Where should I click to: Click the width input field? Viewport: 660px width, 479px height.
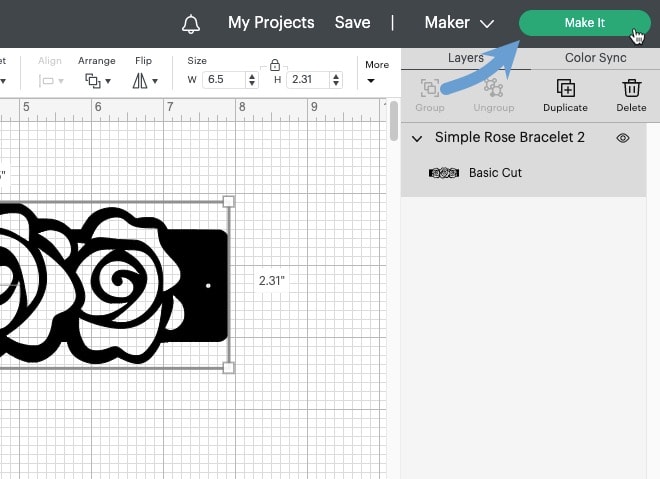tap(224, 80)
